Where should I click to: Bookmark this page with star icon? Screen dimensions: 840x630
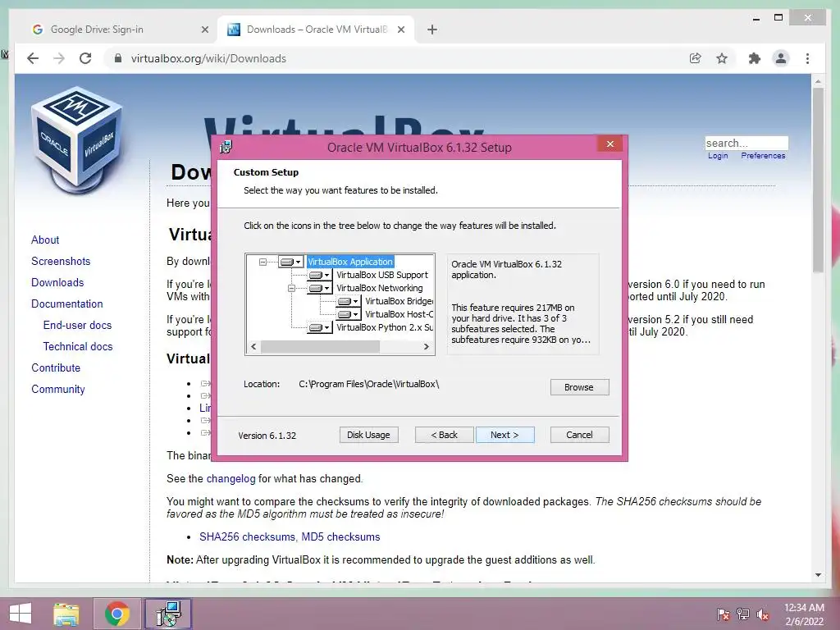click(722, 58)
